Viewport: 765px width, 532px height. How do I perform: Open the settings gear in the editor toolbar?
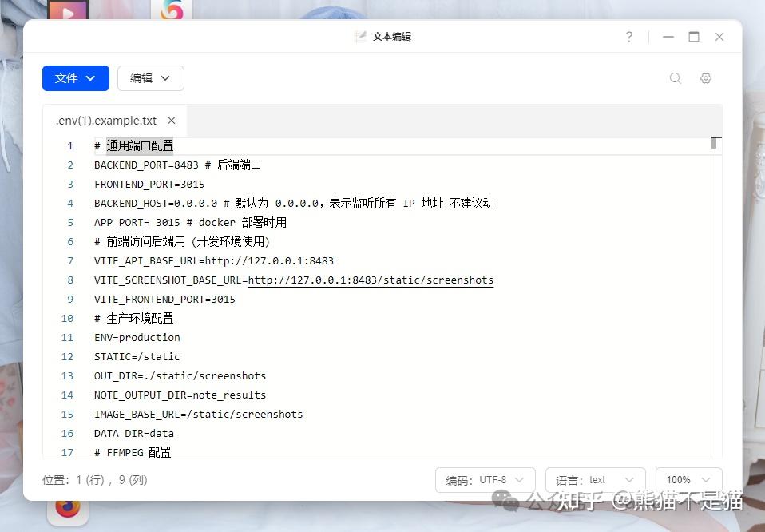[x=706, y=77]
